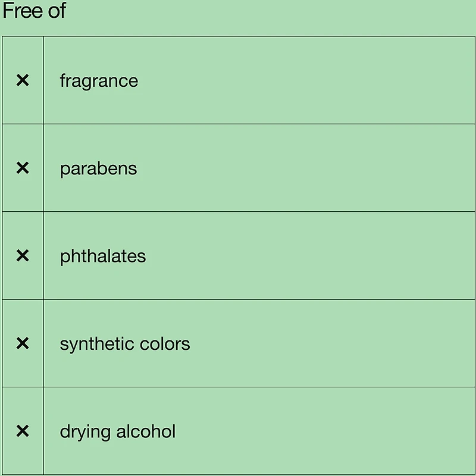476x476 pixels.
Task: Click the 'synthetic colors' label
Action: tap(125, 344)
